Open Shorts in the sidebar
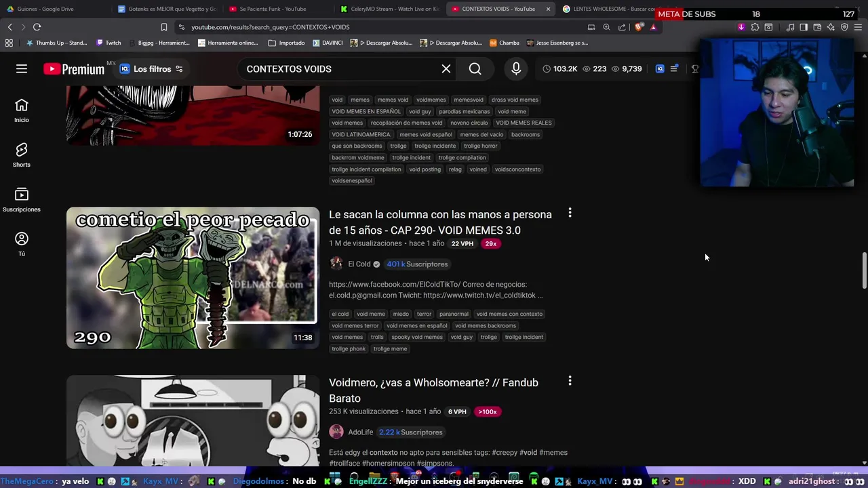 tap(22, 155)
